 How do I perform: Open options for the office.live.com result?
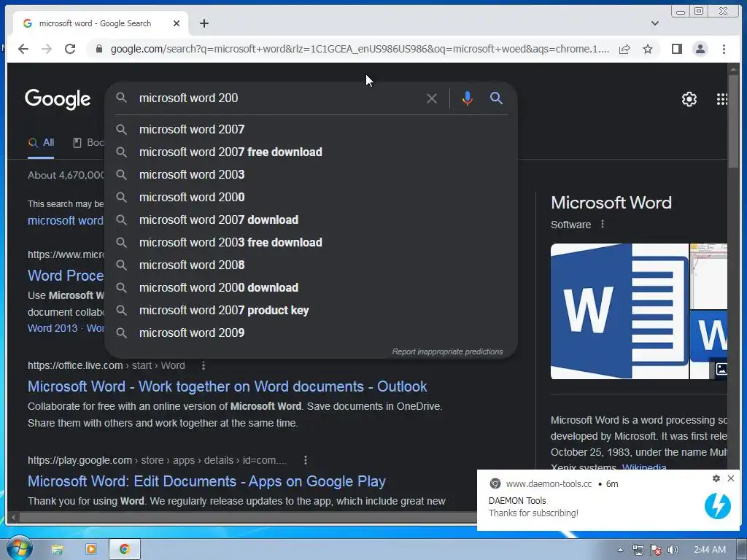[204, 365]
